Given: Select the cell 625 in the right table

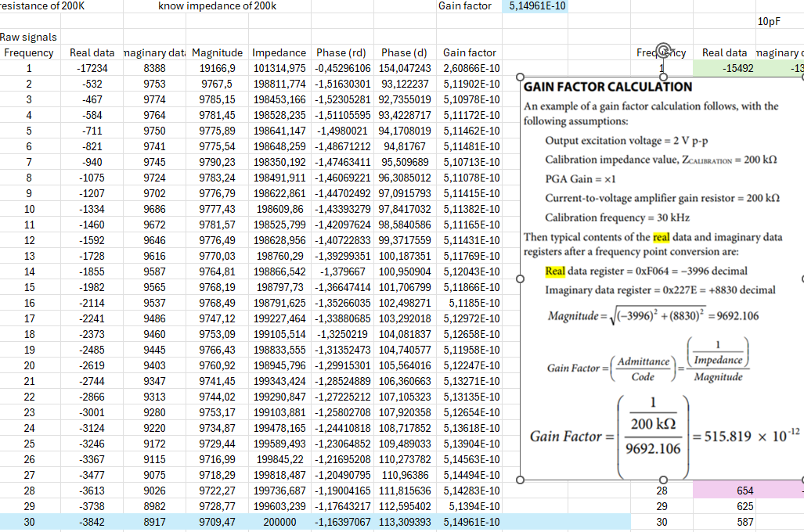Looking at the screenshot, I should (x=724, y=506).
